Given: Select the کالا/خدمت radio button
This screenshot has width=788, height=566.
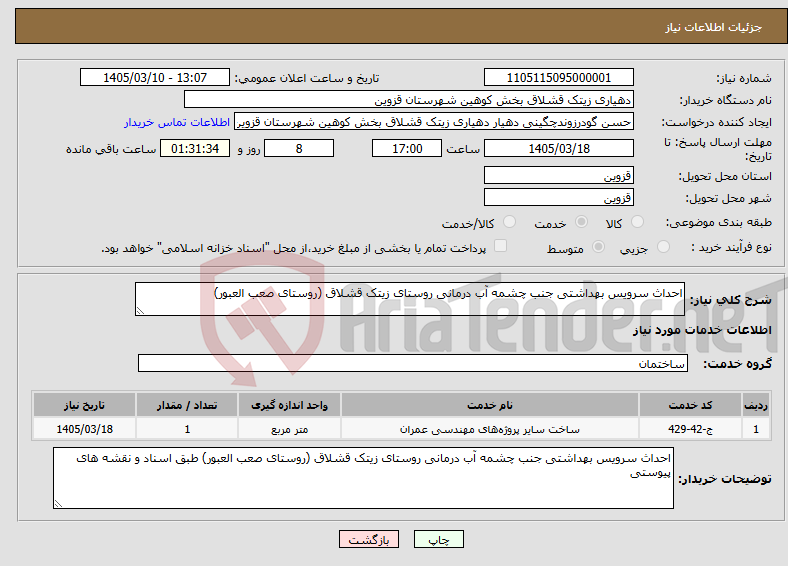Looking at the screenshot, I should 509,222.
